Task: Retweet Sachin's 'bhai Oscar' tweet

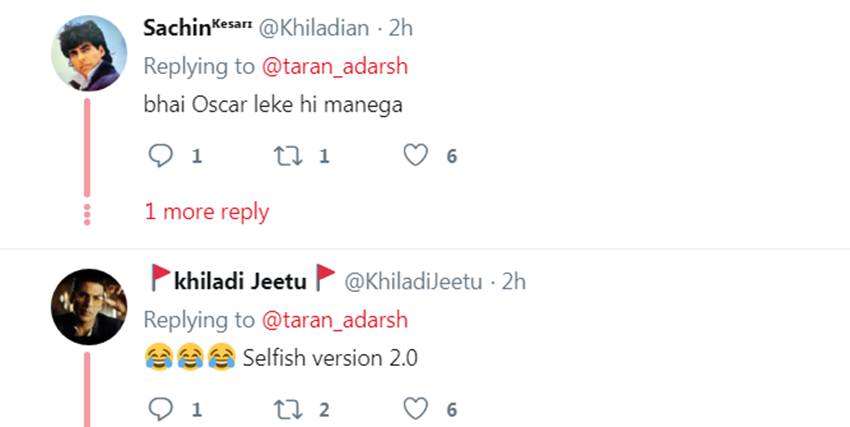Action: [288, 155]
